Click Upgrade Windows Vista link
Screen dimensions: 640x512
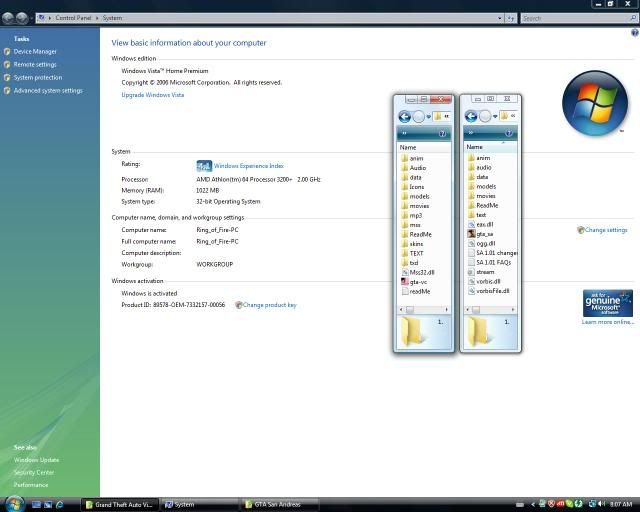click(x=153, y=95)
